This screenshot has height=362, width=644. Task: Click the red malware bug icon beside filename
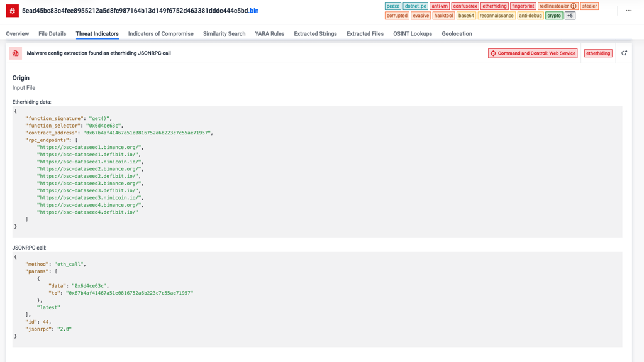tap(13, 11)
